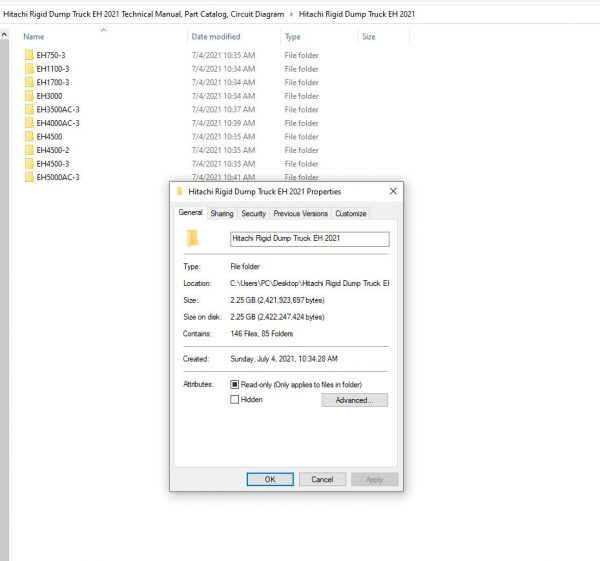Select the EH3500AC-3 folder icon

pos(29,109)
